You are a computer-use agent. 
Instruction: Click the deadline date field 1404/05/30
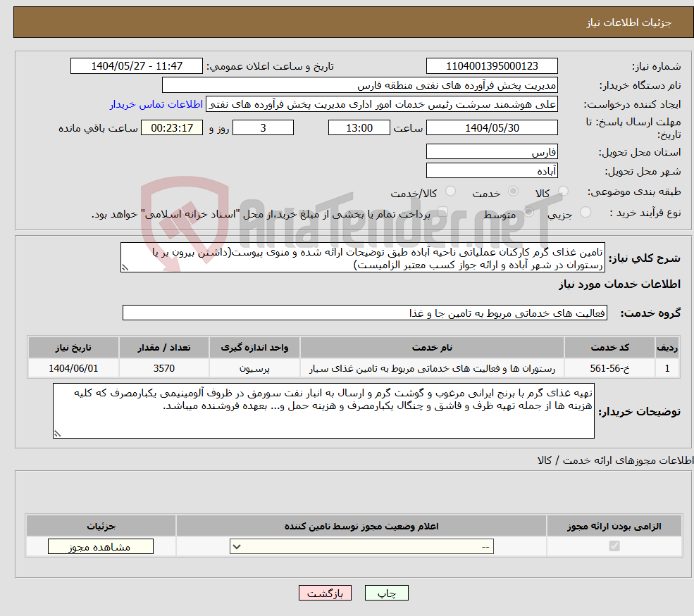[492, 127]
